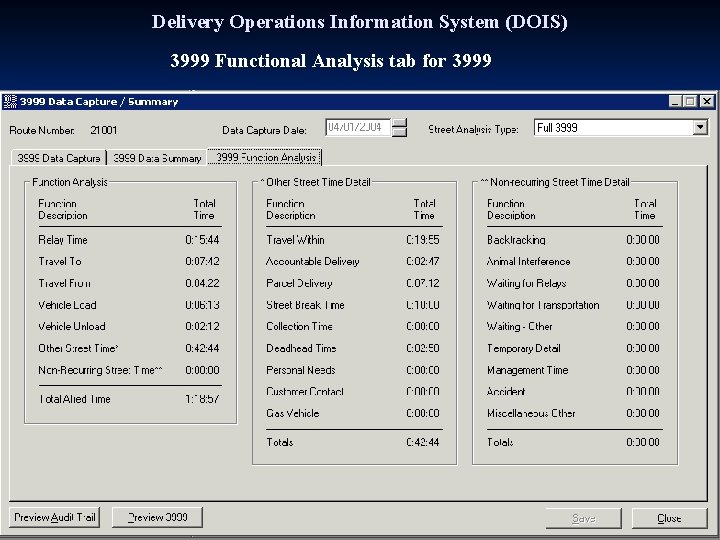Click the Waiting for Relays label
The width and height of the screenshot is (720, 540).
pos(527,283)
